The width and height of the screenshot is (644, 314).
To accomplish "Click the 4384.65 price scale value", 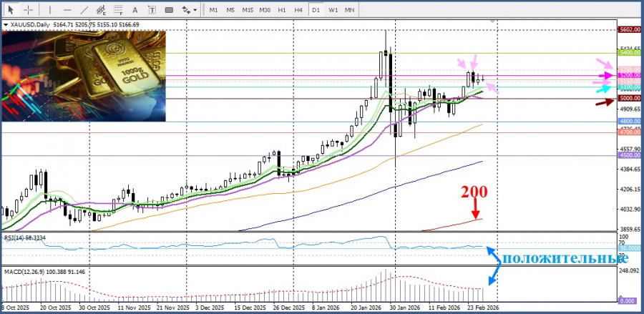I will click(630, 169).
